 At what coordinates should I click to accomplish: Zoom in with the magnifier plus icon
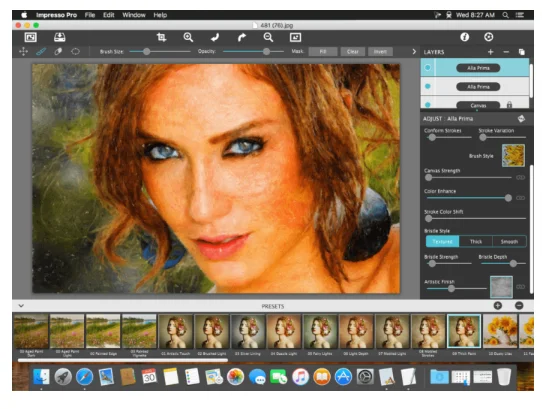coord(188,37)
